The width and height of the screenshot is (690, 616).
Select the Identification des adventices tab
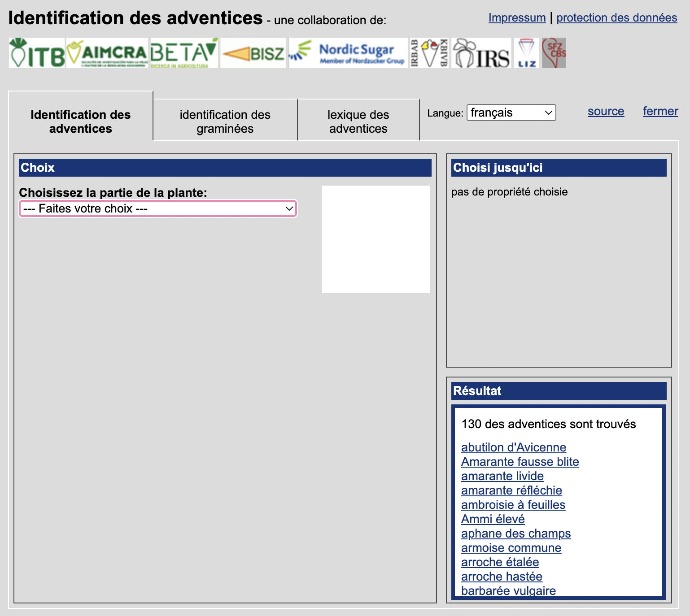point(81,121)
